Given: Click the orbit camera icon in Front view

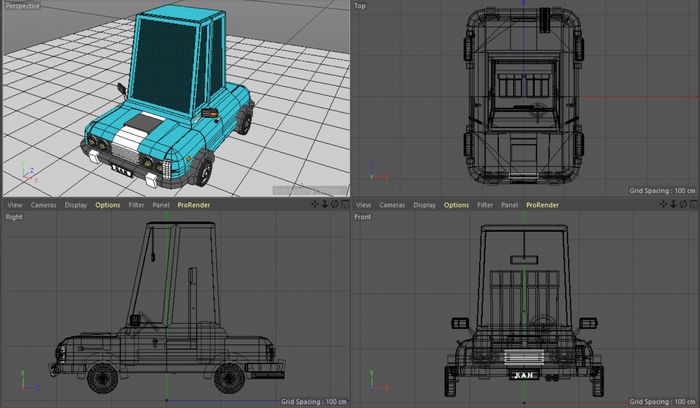Looking at the screenshot, I should click(683, 204).
